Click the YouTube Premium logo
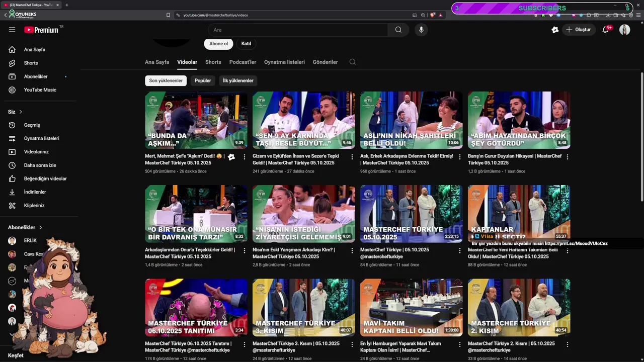Viewport: 644px width, 362px height. [x=41, y=30]
